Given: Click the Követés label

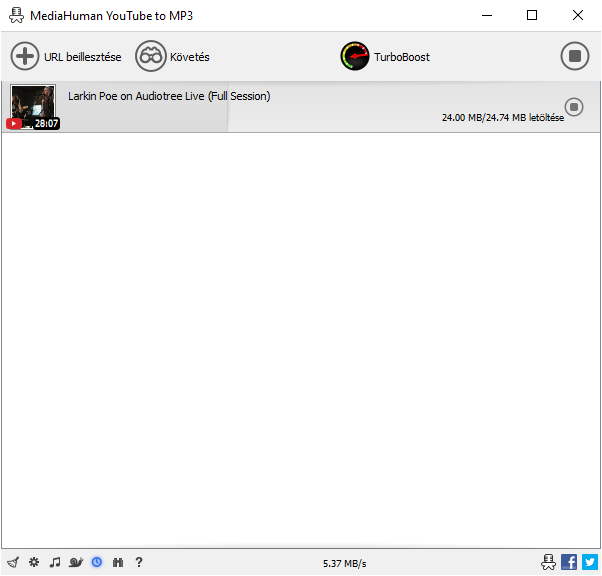Looking at the screenshot, I should point(190,57).
